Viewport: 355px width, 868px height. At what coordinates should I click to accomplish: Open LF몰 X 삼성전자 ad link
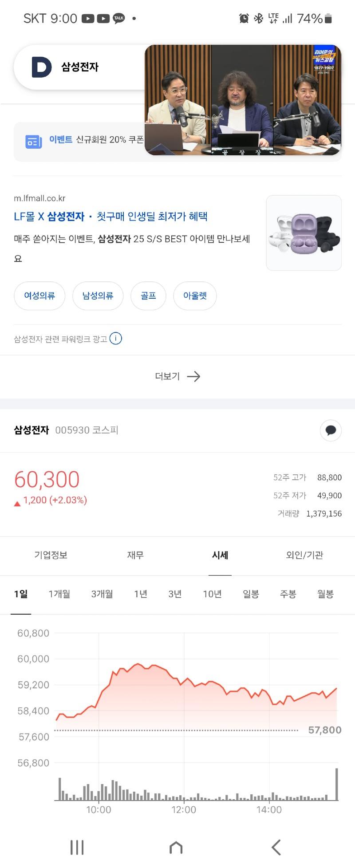[111, 217]
